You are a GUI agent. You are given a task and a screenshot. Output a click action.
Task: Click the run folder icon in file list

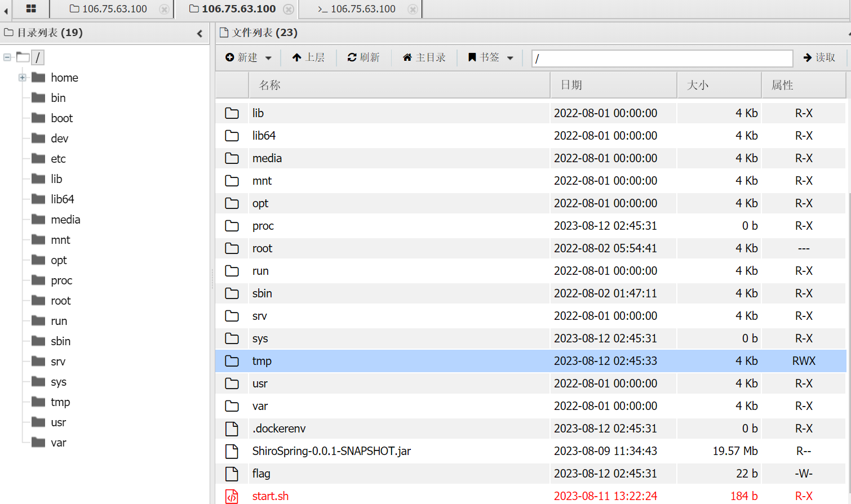(232, 271)
